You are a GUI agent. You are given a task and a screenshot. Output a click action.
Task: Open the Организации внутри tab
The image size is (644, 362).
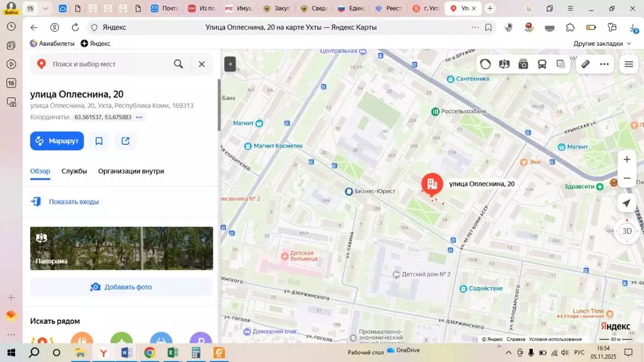coord(131,171)
